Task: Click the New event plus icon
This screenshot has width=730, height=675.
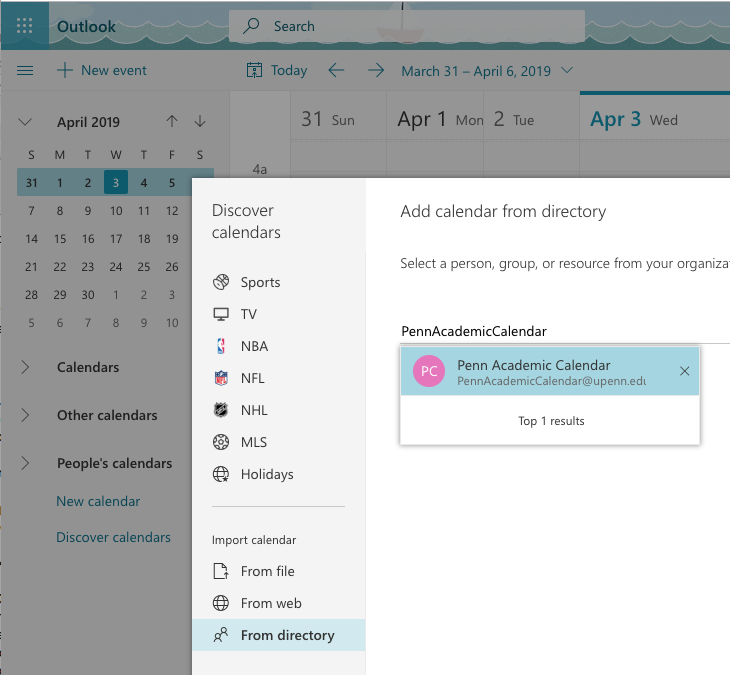Action: click(x=65, y=70)
